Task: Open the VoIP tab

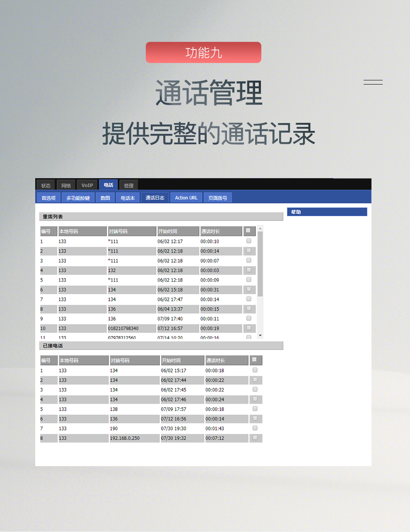Action: pos(87,186)
